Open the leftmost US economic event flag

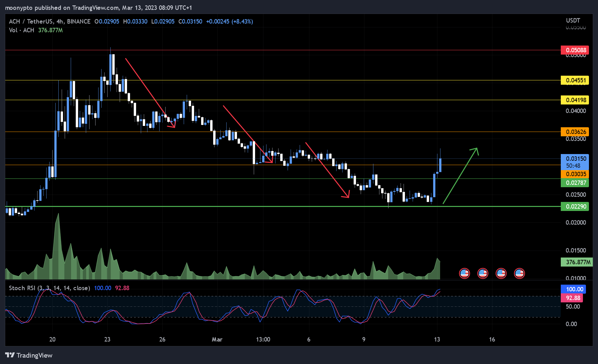[x=464, y=274]
